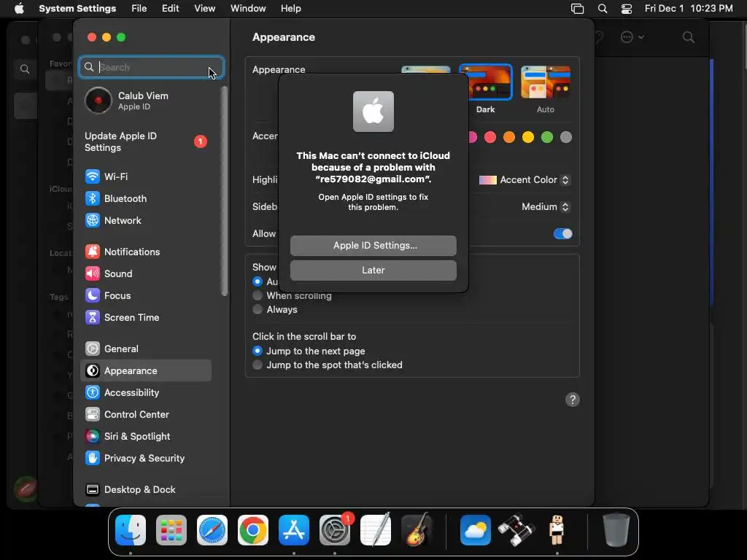Choose 'Jump to the spot that's clicked'
This screenshot has height=560, width=747.
coord(258,365)
